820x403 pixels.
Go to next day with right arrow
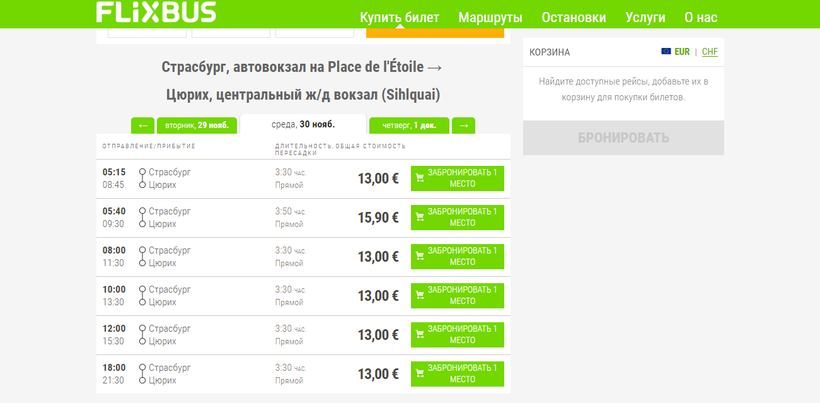click(463, 126)
